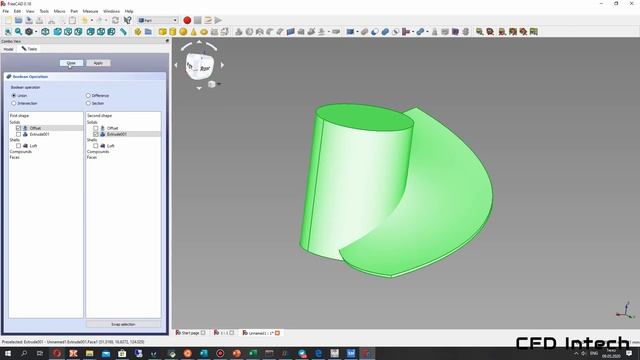This screenshot has width=640, height=360.
Task: Click the Right view cube icon
Action: 78,32
